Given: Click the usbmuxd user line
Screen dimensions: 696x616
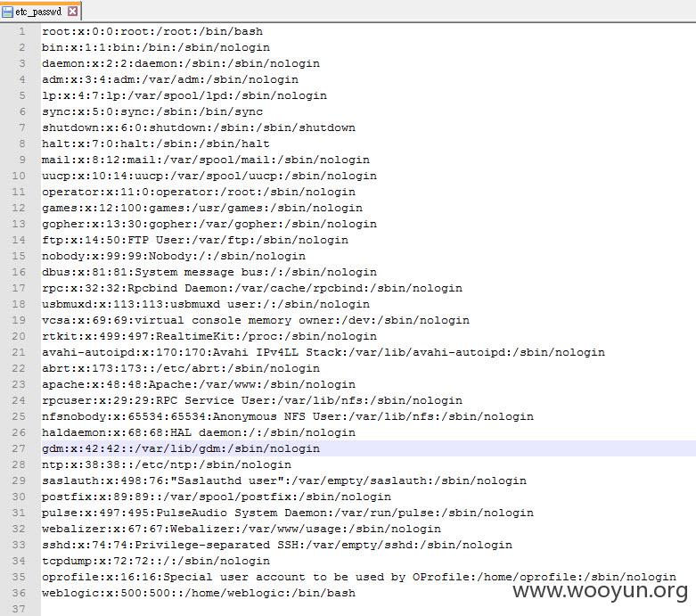Looking at the screenshot, I should pyautogui.click(x=206, y=304).
